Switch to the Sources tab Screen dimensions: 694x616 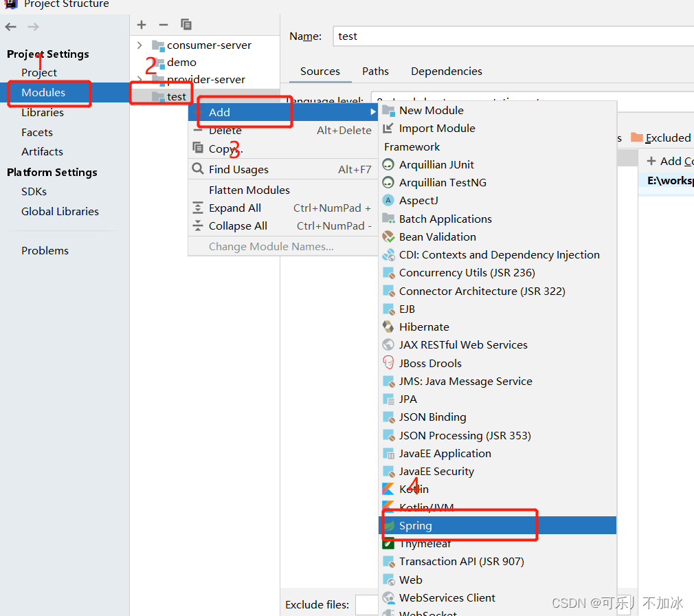[x=320, y=71]
